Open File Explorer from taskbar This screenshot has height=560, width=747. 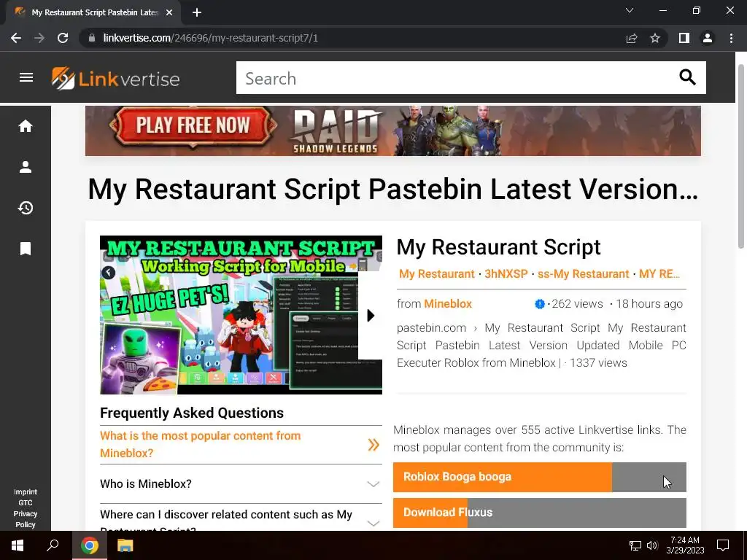[125, 545]
